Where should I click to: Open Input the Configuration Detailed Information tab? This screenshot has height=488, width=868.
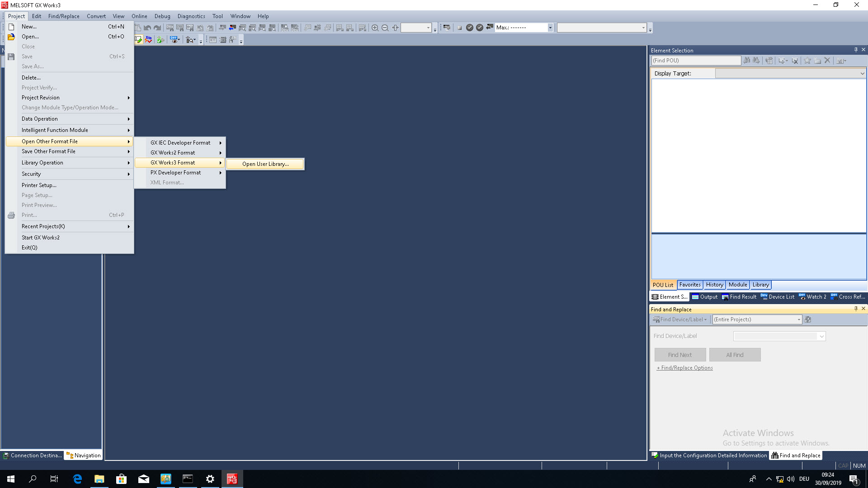click(709, 455)
